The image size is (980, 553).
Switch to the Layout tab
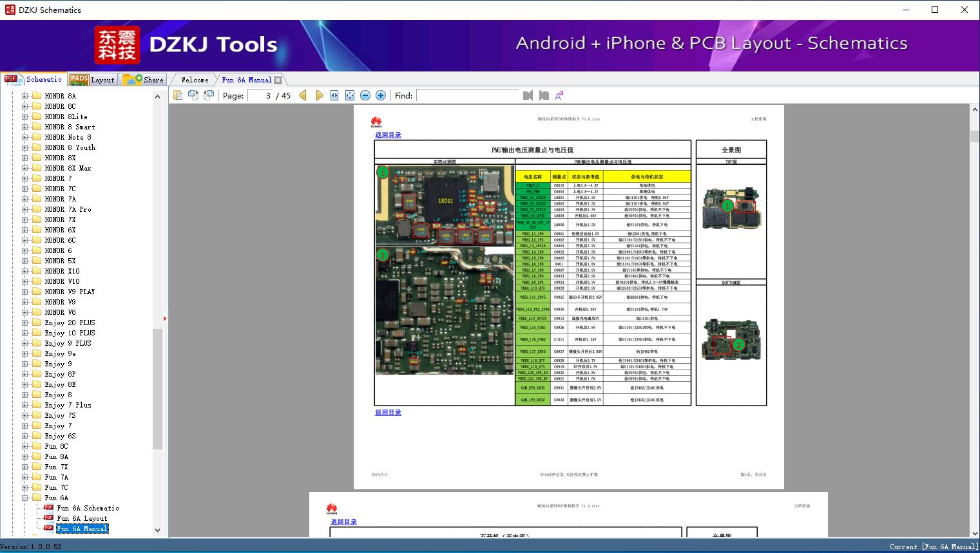[x=92, y=80]
